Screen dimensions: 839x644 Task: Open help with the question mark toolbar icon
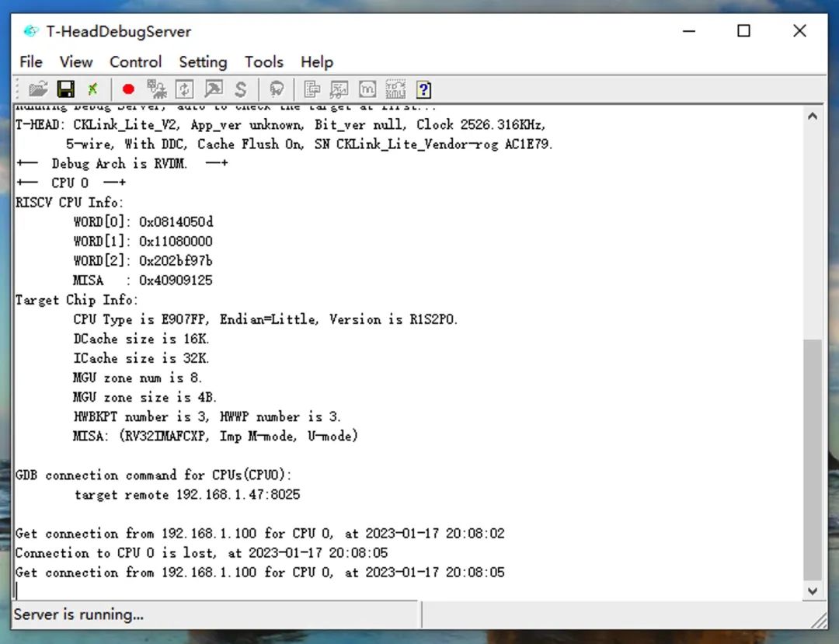coord(423,89)
